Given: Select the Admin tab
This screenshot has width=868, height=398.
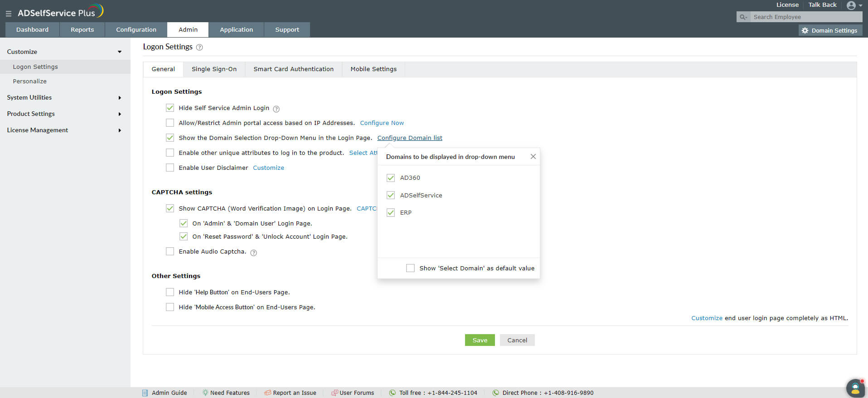Looking at the screenshot, I should click(x=188, y=29).
